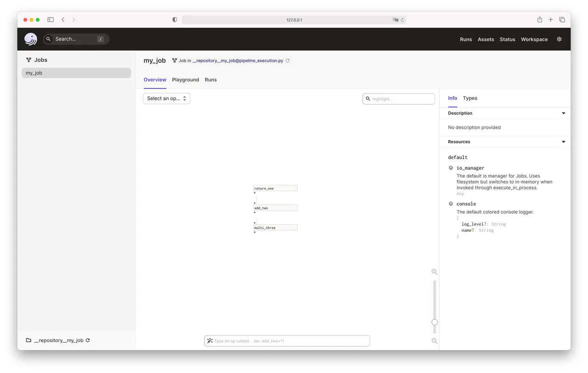Select the multi_three op node
588x373 pixels.
point(275,228)
